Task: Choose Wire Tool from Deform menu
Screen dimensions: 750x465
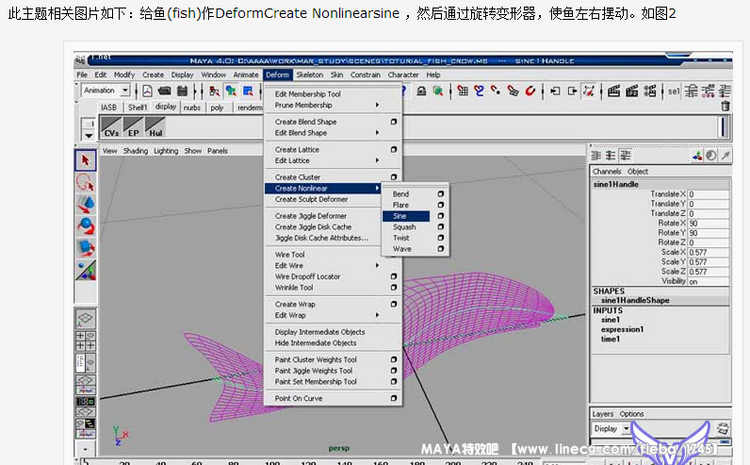Action: (x=289, y=255)
